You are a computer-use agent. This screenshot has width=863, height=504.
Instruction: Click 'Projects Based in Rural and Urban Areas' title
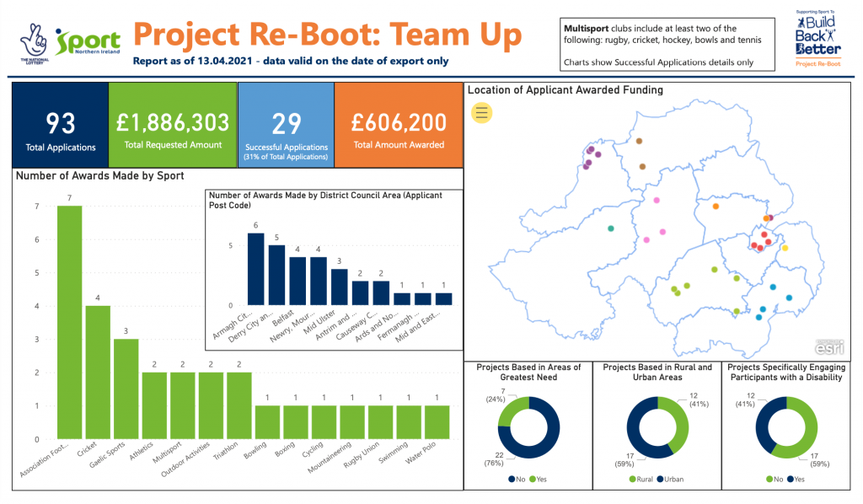click(657, 372)
